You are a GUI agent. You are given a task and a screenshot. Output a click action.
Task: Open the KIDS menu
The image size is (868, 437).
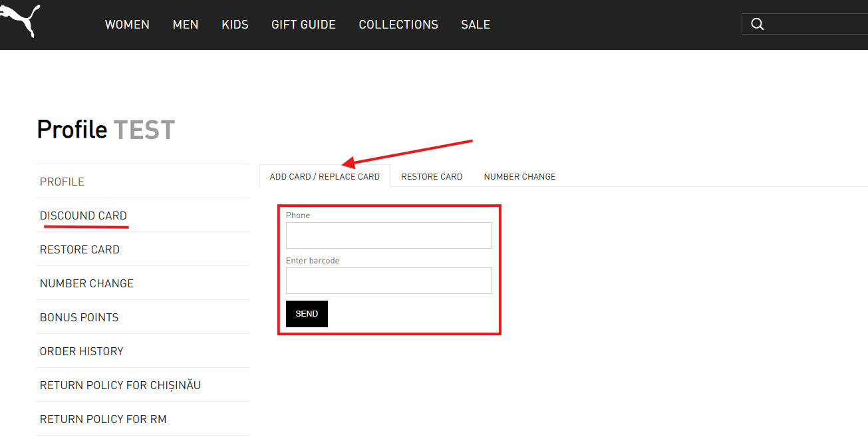coord(235,25)
